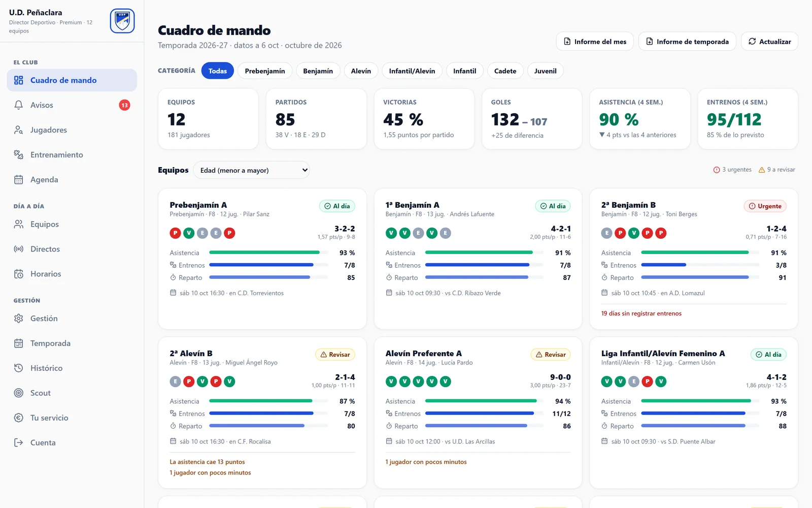812x508 pixels.
Task: Open the Equipos people icon
Action: click(19, 224)
